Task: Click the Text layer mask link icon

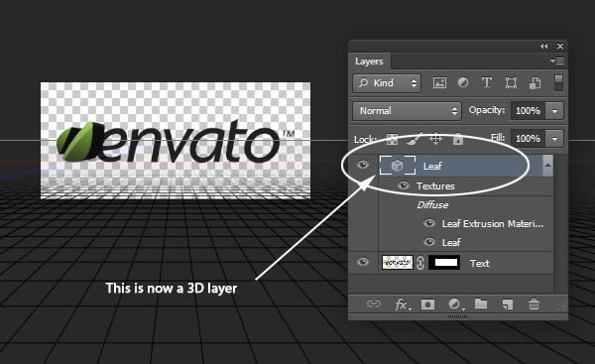Action: point(420,263)
